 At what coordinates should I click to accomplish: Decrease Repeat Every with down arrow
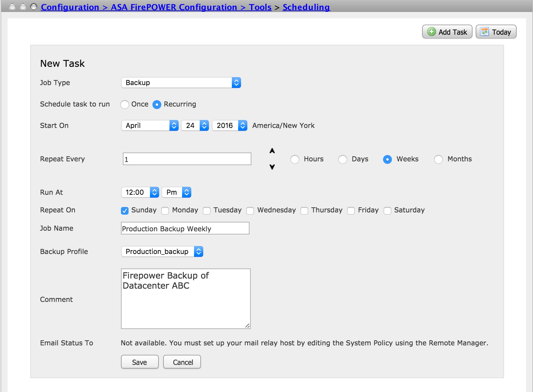272,167
